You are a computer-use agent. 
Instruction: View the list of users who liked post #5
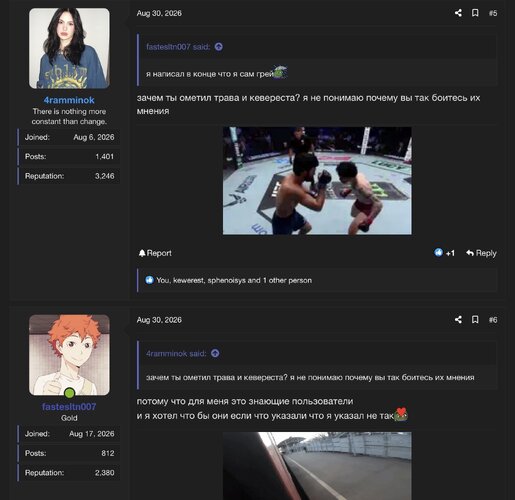(234, 280)
